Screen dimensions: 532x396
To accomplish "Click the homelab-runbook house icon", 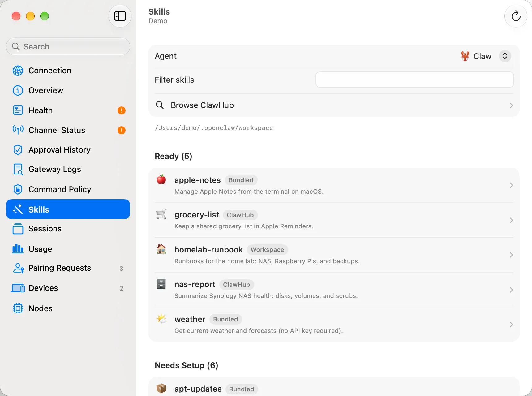I will point(161,249).
